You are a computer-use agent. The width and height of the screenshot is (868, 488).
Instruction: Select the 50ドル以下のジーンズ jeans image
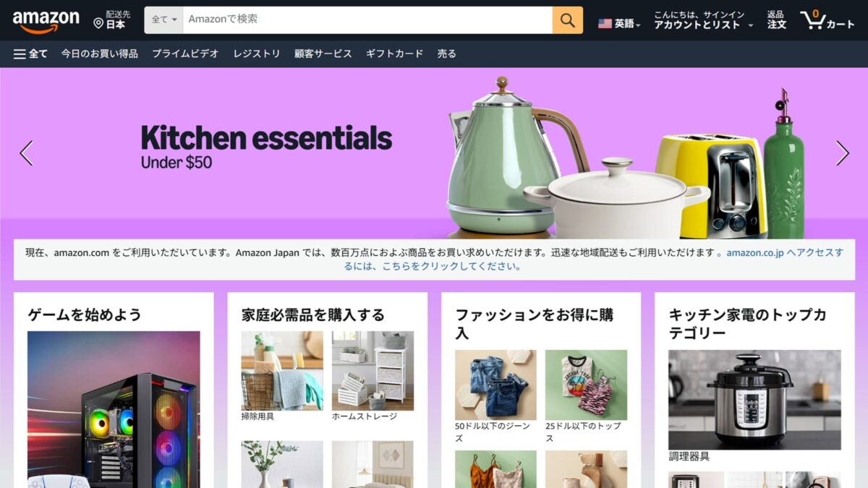pos(495,385)
